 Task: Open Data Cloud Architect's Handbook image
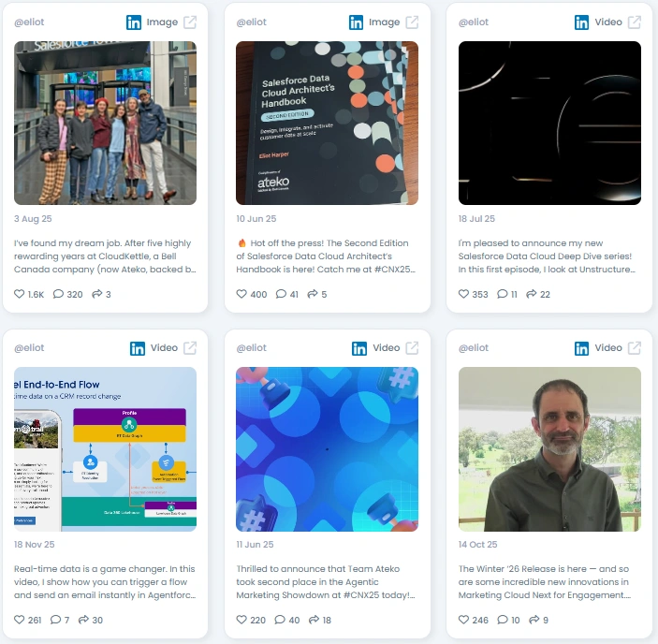(x=327, y=123)
